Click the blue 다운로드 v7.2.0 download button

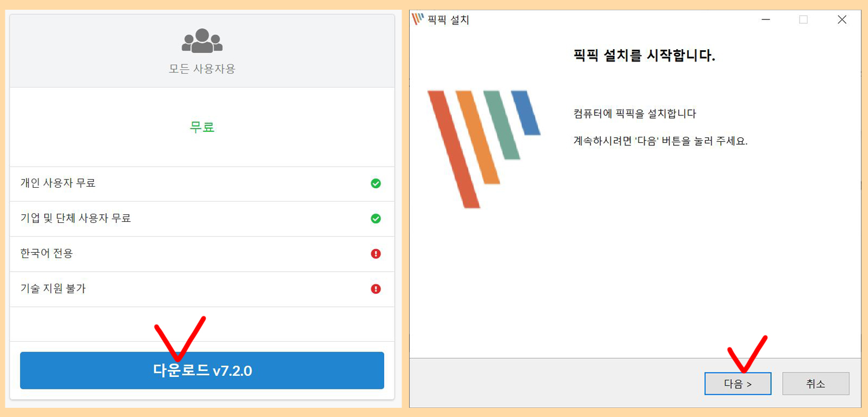tap(202, 370)
